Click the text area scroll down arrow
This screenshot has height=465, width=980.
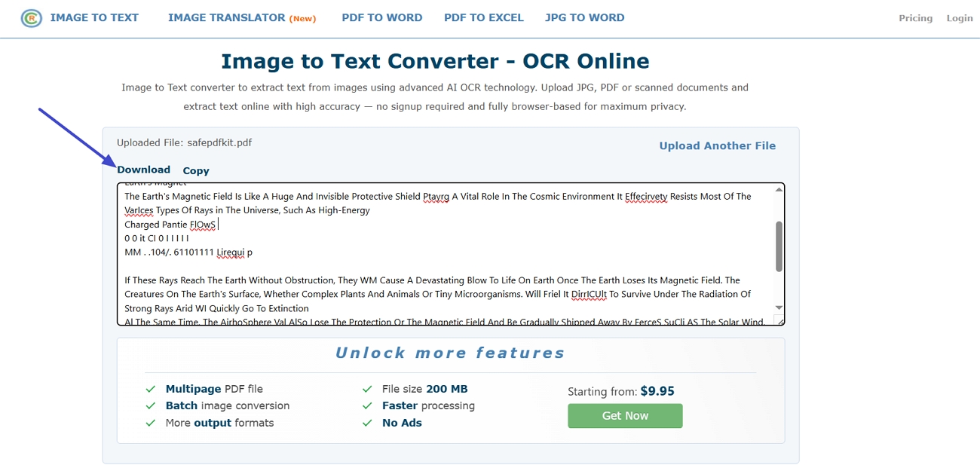click(x=779, y=307)
